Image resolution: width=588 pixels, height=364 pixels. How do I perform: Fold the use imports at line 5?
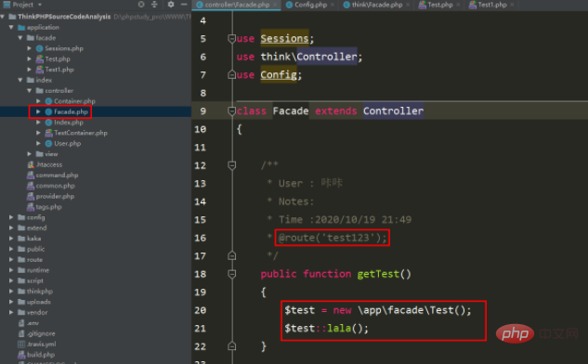click(x=231, y=39)
